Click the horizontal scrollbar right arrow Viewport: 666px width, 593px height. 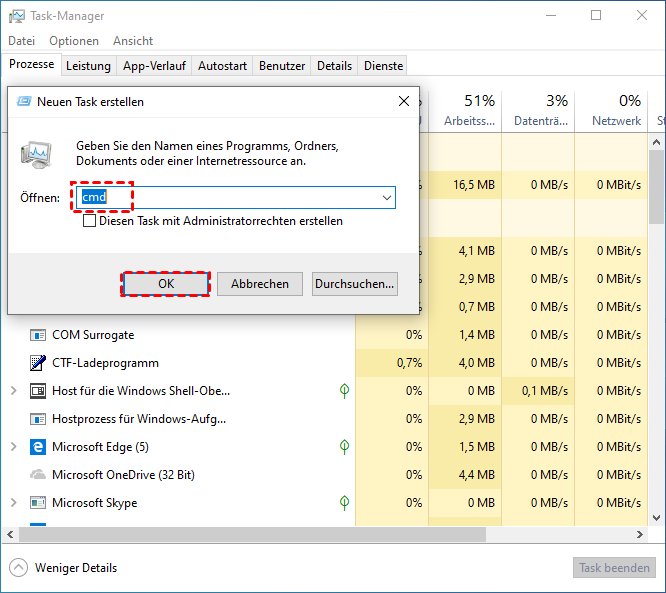point(640,534)
